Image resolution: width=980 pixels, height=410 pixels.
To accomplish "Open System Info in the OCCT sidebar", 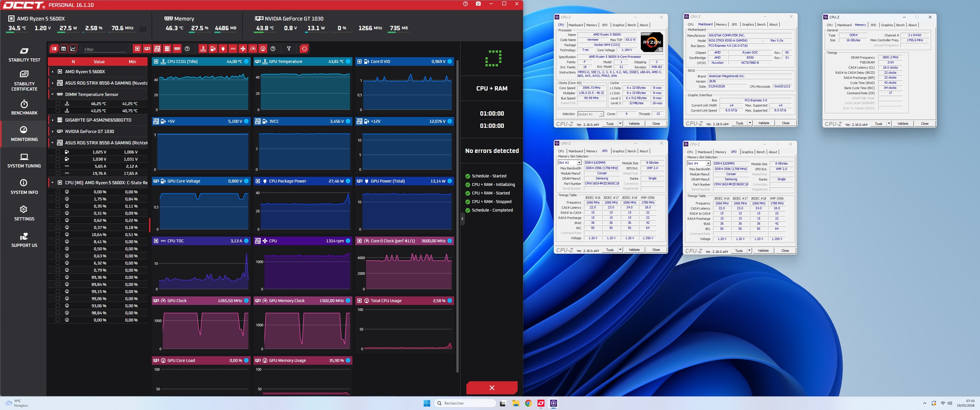I will point(24,187).
